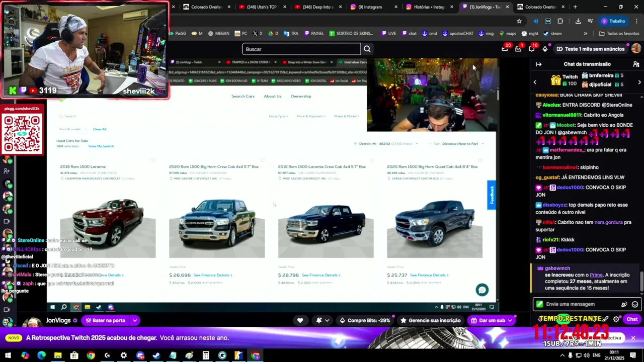Expand the Bater na porta dropdown arrow
Viewport: 644px width, 362px height.
click(135, 320)
